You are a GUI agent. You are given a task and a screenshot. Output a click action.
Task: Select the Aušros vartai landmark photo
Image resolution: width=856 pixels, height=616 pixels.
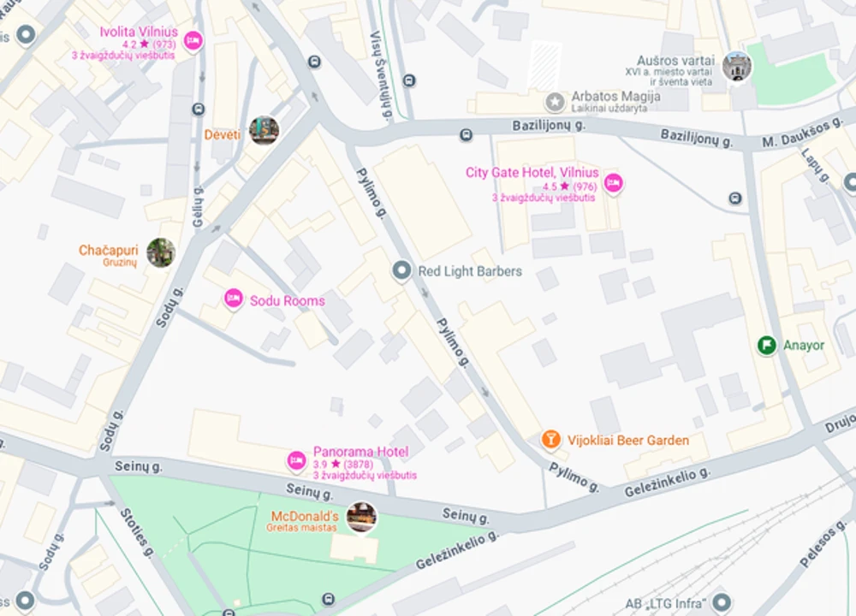pyautogui.click(x=737, y=67)
